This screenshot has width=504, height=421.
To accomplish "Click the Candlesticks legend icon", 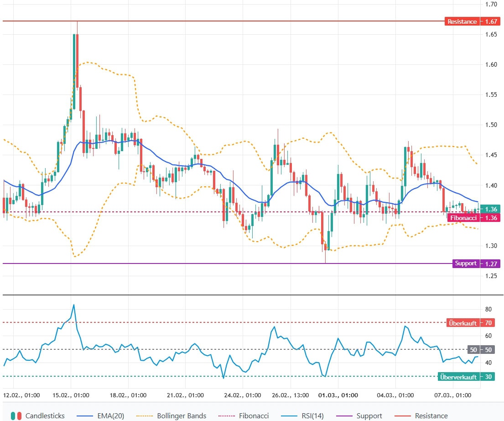I will pyautogui.click(x=16, y=416).
